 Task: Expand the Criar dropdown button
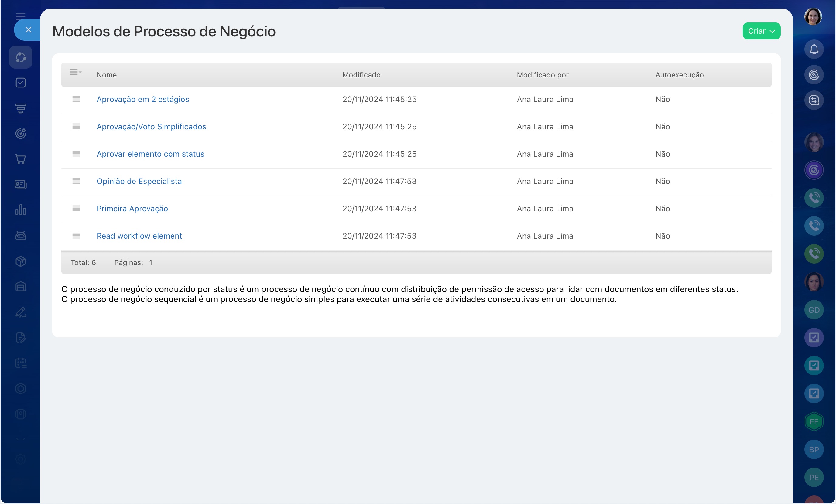point(761,31)
